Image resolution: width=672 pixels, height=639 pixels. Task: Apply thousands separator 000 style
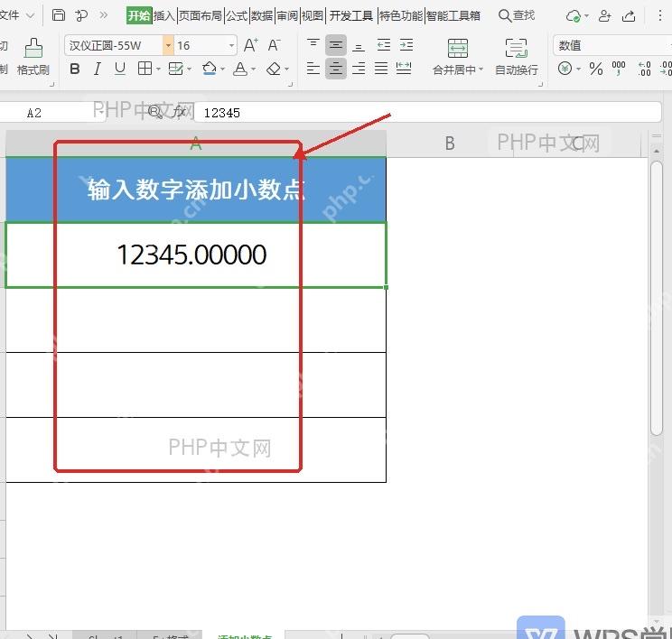619,68
